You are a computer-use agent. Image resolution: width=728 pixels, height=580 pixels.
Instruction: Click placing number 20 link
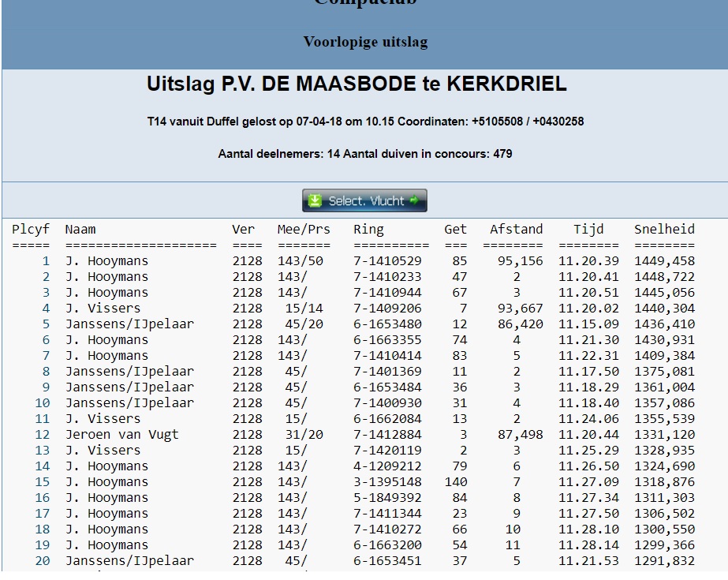pyautogui.click(x=42, y=561)
